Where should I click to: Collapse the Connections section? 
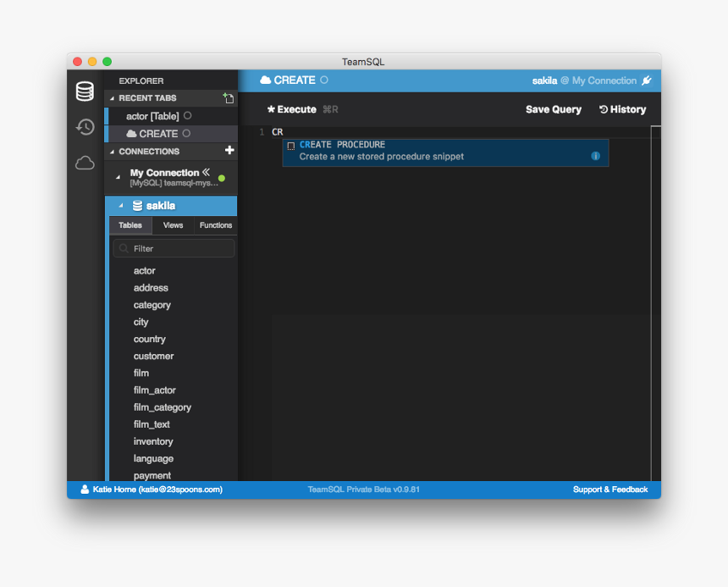pyautogui.click(x=111, y=152)
